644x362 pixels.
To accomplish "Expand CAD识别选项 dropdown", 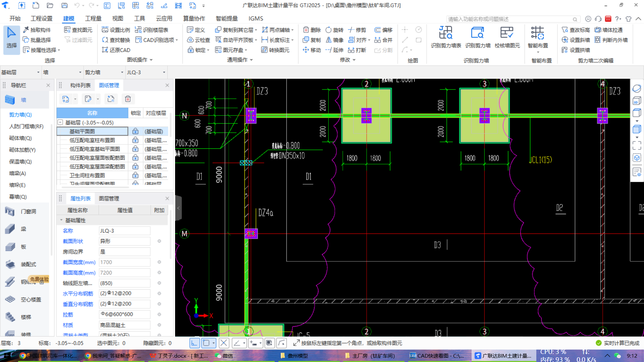I will 176,40.
